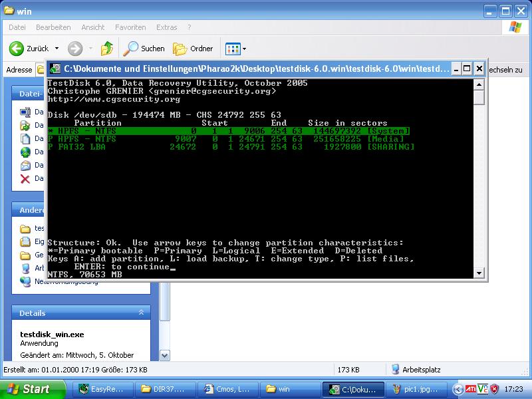Click the 173 KB status bar size
The width and height of the screenshot is (532, 399).
(x=348, y=370)
